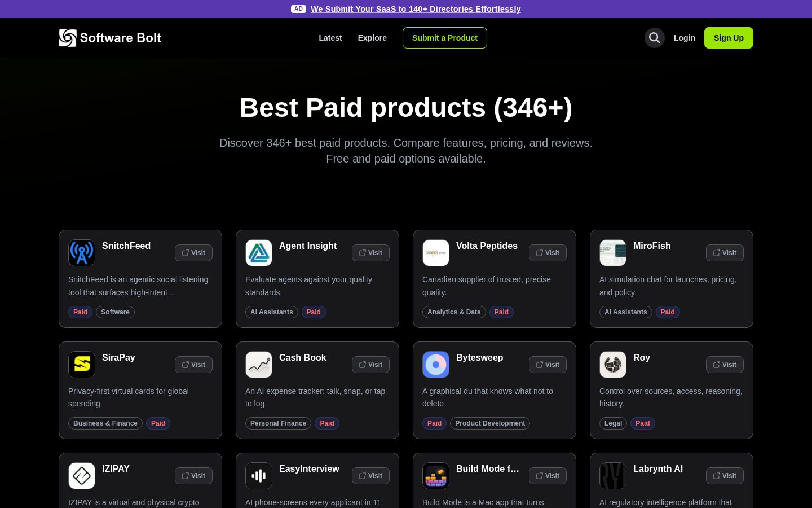Select the Paid tag on SnitchFeed card

tap(81, 312)
